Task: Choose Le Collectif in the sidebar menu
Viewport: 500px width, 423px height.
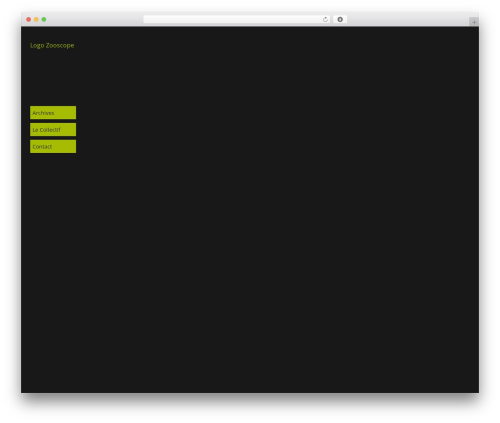Action: [53, 130]
